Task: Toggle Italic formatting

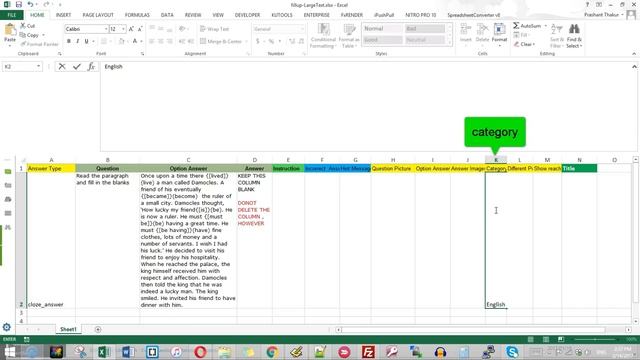Action: tap(78, 41)
